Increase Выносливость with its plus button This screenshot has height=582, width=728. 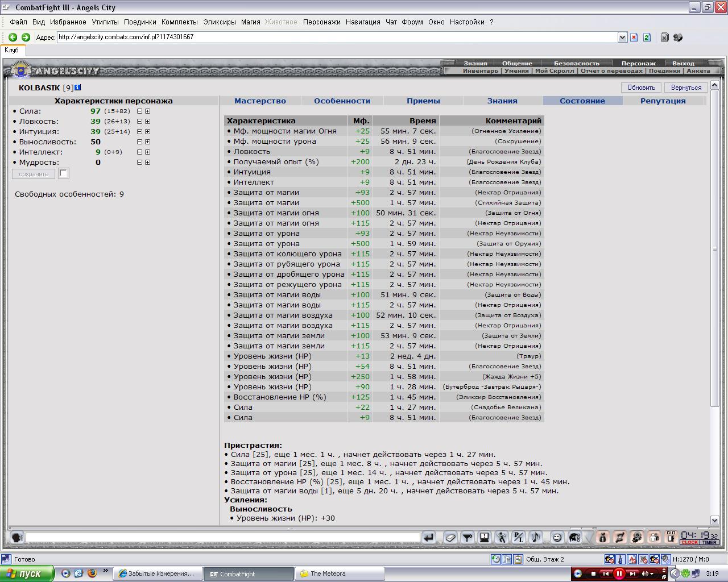tap(147, 142)
